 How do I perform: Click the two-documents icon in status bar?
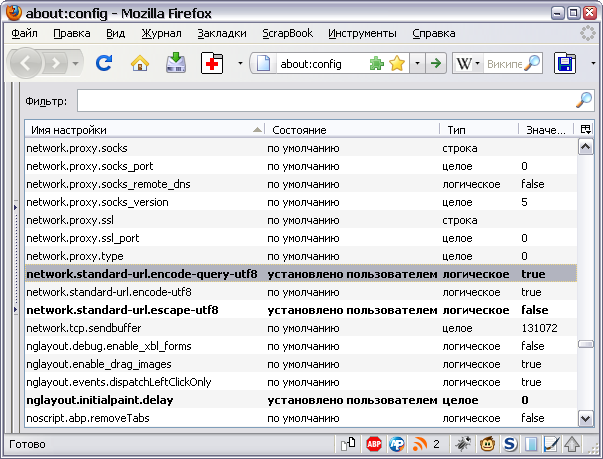tap(348, 444)
